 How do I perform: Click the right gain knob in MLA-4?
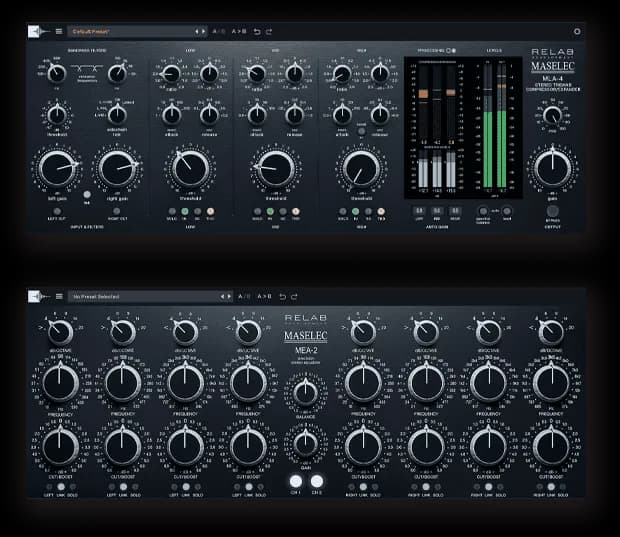click(117, 169)
